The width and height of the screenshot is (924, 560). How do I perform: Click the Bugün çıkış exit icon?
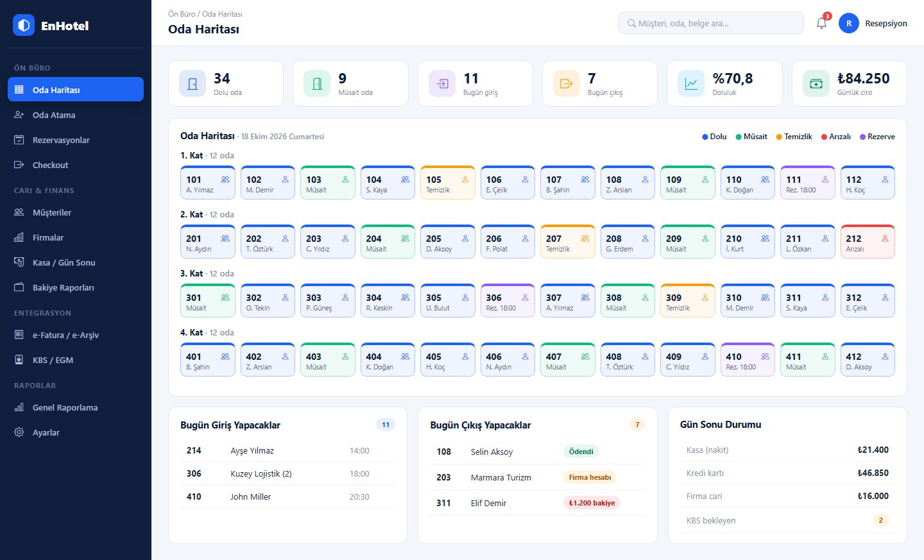[x=567, y=83]
